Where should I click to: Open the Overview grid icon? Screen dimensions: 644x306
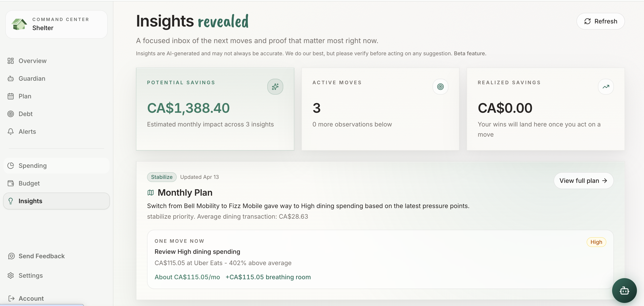click(10, 61)
